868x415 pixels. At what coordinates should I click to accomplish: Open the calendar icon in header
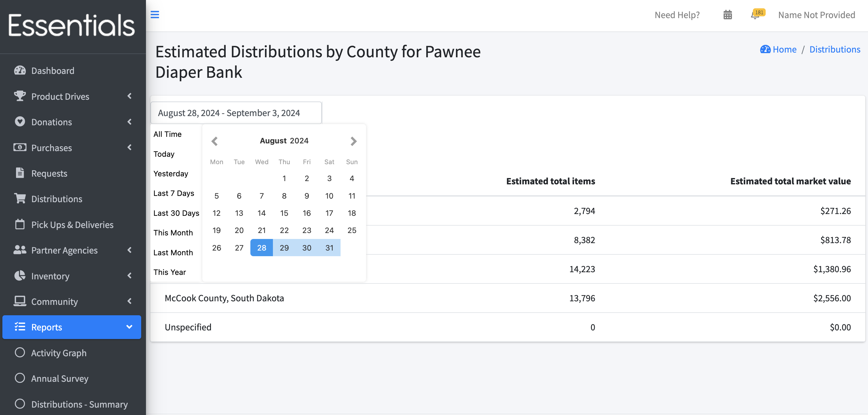pyautogui.click(x=727, y=15)
